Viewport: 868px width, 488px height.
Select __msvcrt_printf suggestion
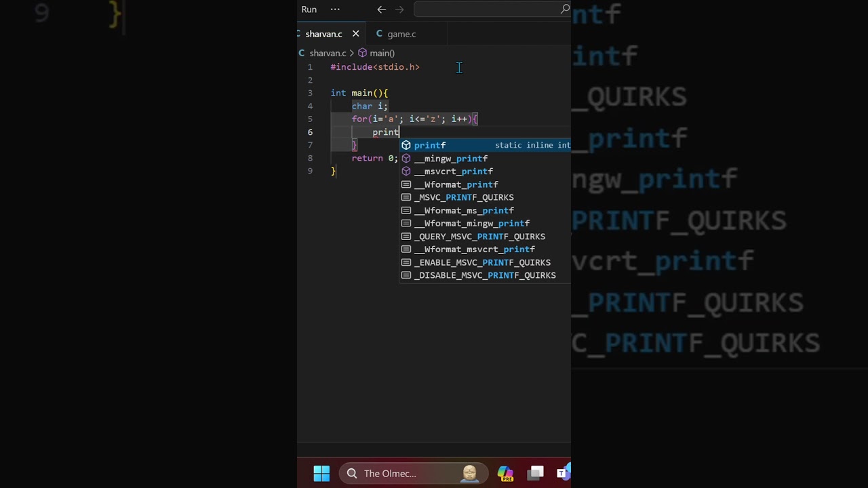coord(485,171)
